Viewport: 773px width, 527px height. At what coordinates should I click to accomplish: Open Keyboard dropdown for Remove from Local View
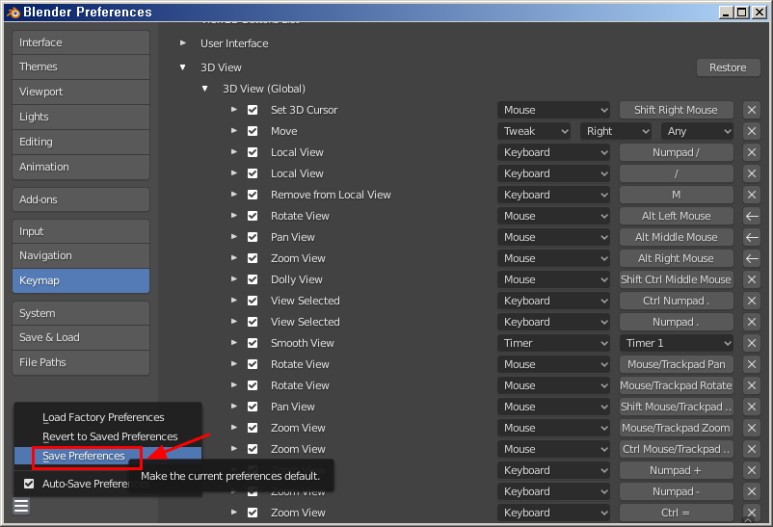554,195
